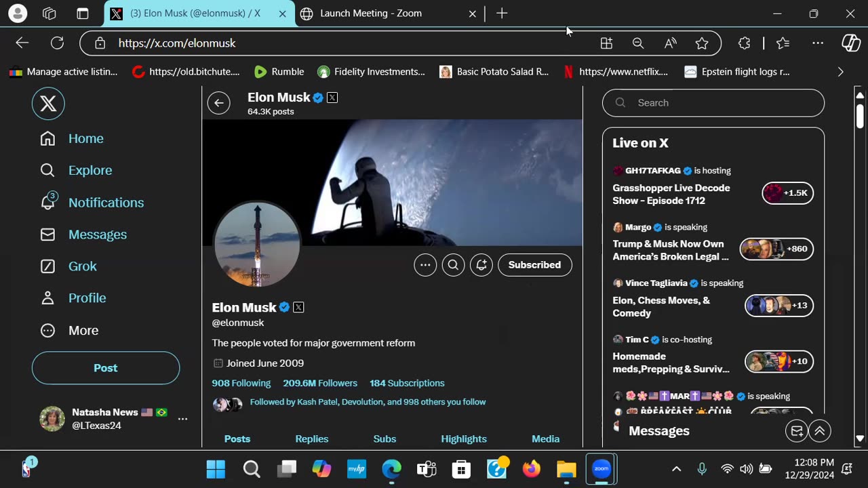The image size is (868, 488).
Task: Open Elon Musk's profile picture
Action: (x=257, y=245)
